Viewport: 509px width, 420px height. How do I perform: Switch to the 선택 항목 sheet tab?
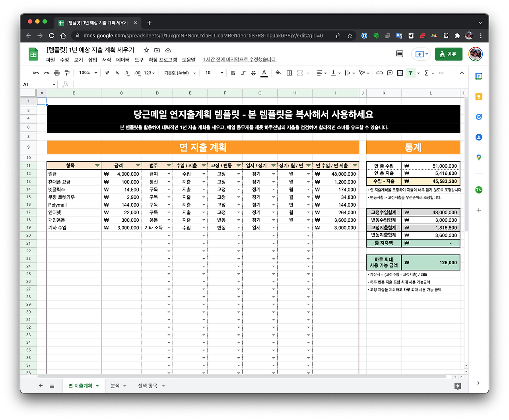tap(151, 386)
